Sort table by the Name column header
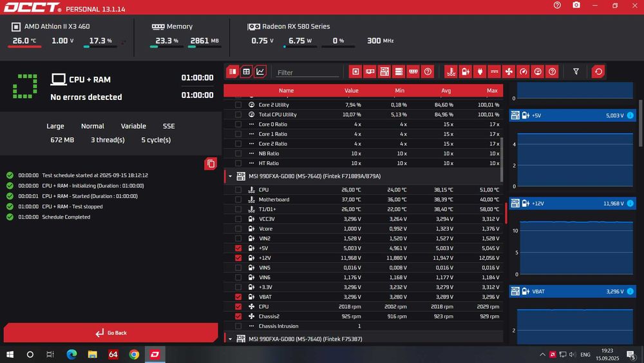 point(287,90)
